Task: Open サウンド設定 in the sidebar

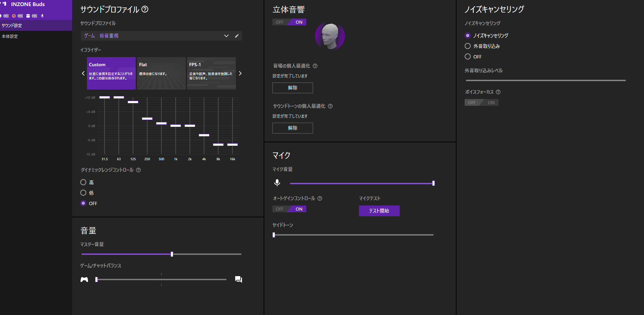Action: tap(12, 25)
